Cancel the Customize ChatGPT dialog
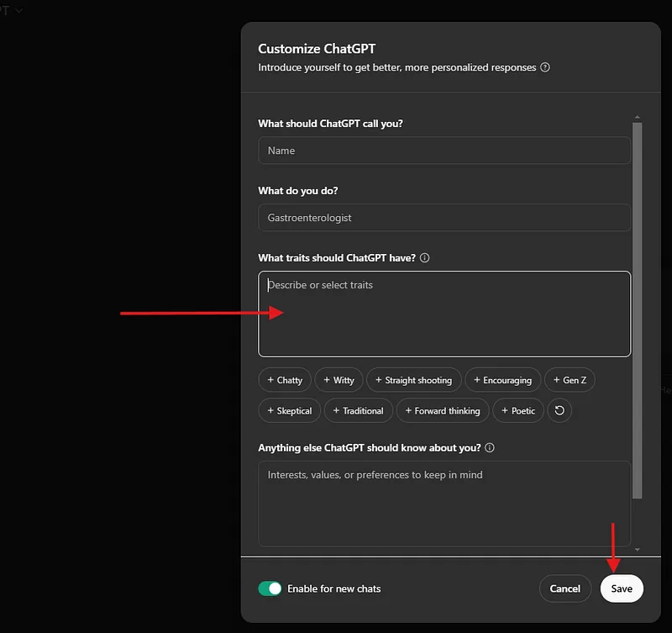The image size is (672, 633). (564, 588)
